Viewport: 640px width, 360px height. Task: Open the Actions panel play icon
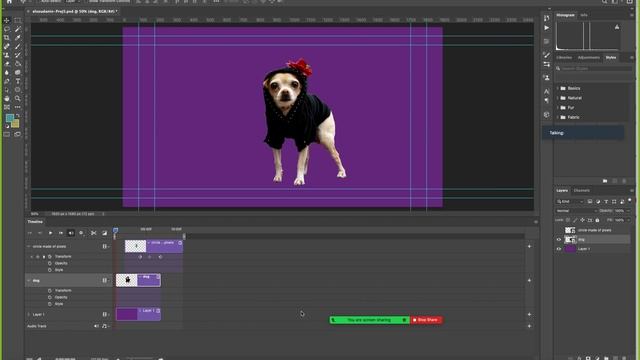[x=547, y=28]
